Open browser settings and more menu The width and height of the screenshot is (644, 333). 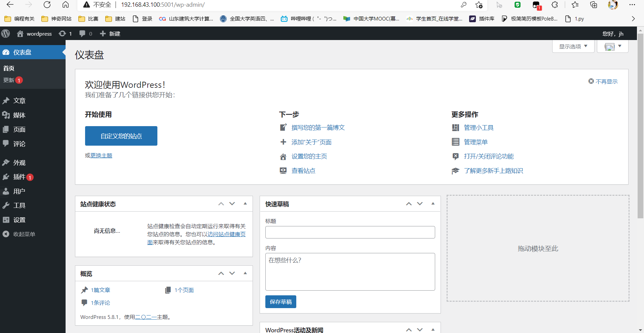(x=632, y=5)
